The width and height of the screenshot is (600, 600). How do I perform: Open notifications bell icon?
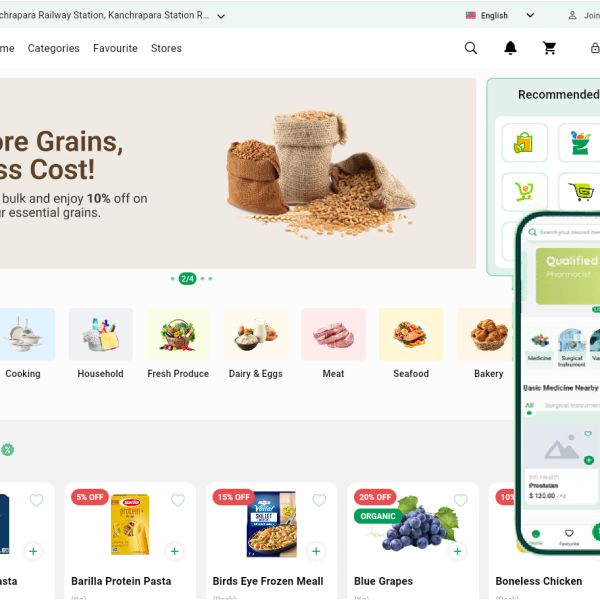tap(510, 48)
